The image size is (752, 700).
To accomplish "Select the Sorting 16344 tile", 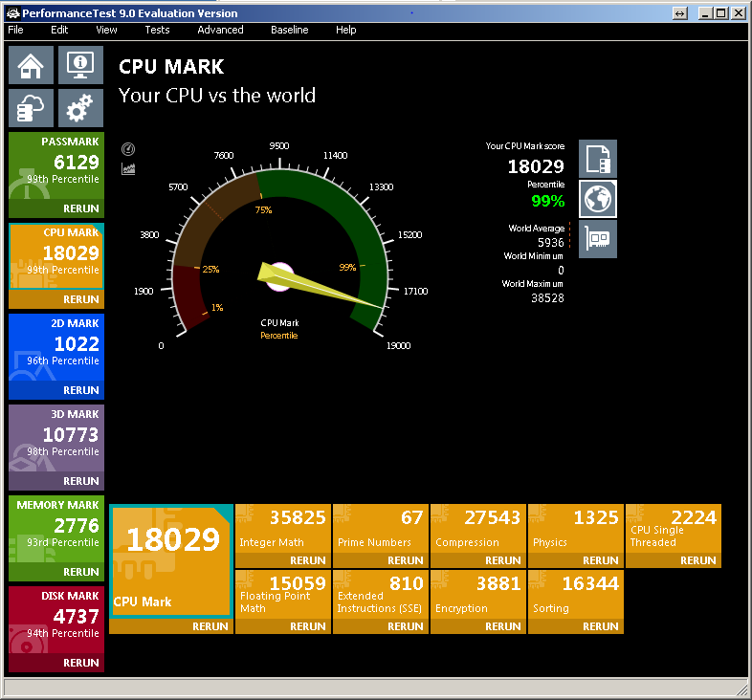I will click(x=576, y=594).
